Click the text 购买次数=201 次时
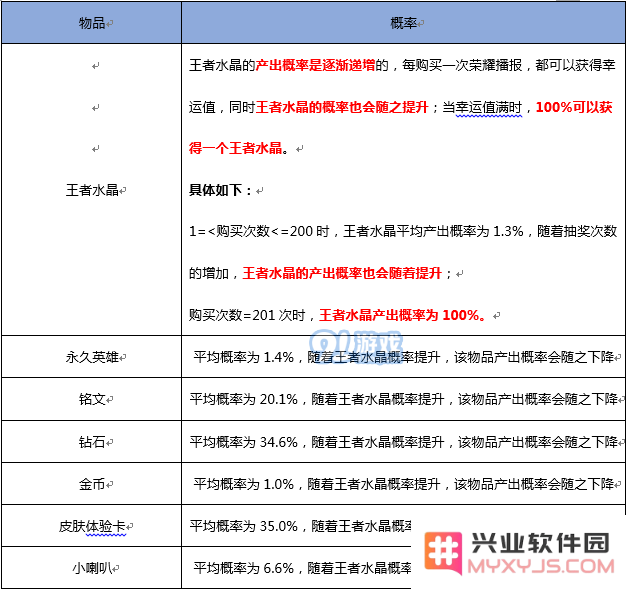The image size is (627, 590). tap(247, 315)
